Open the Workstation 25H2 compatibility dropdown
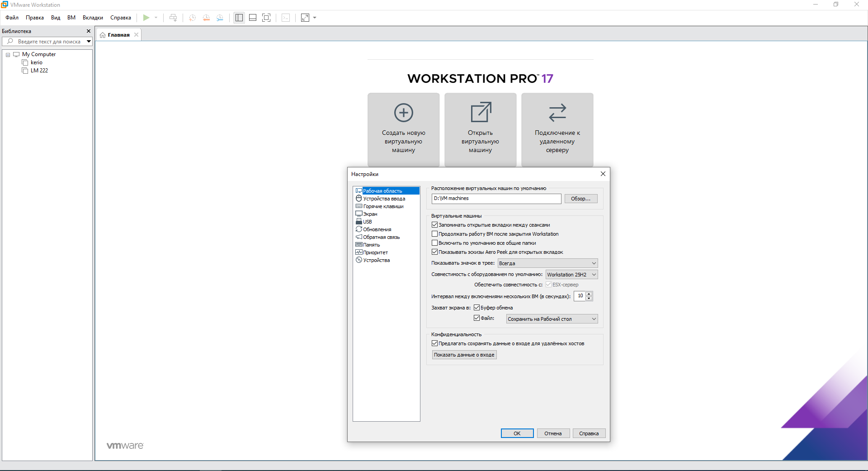868x471 pixels. pos(572,275)
